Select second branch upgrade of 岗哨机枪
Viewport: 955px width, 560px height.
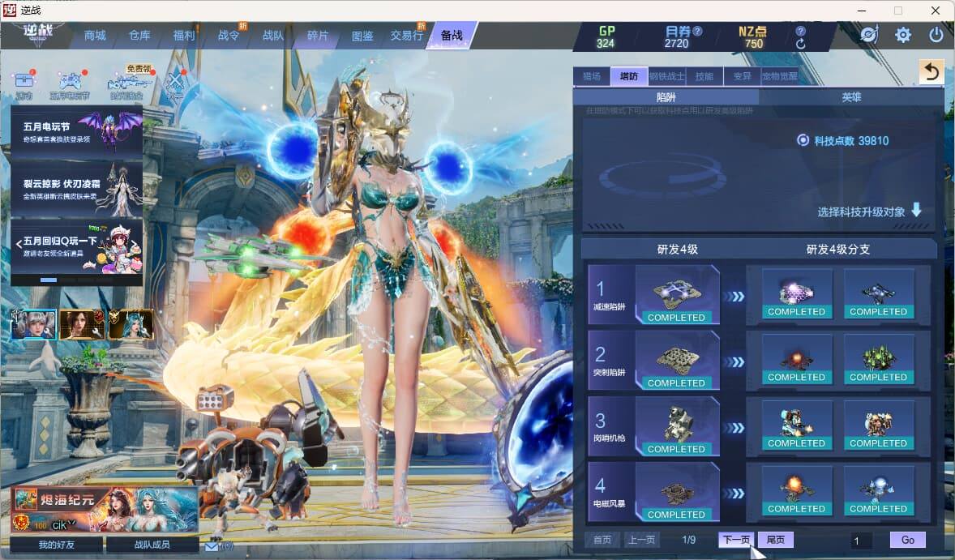878,425
